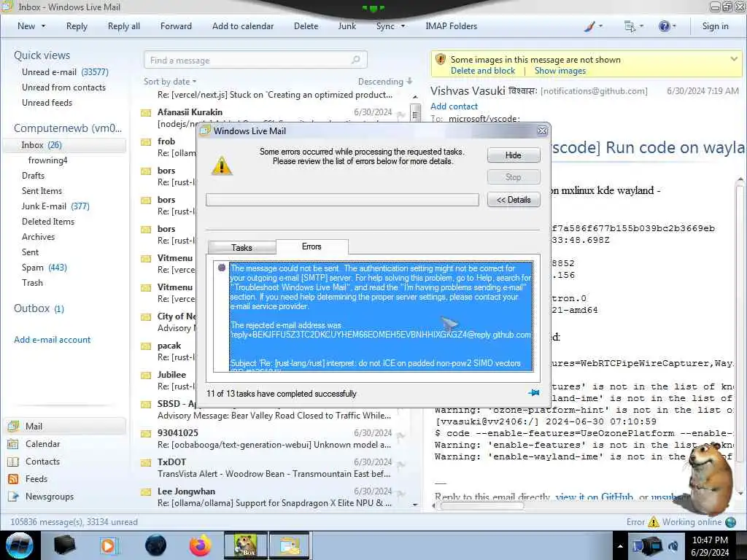Screen dimensions: 747x560
Task: Switch to the Errors tab
Action: click(311, 246)
